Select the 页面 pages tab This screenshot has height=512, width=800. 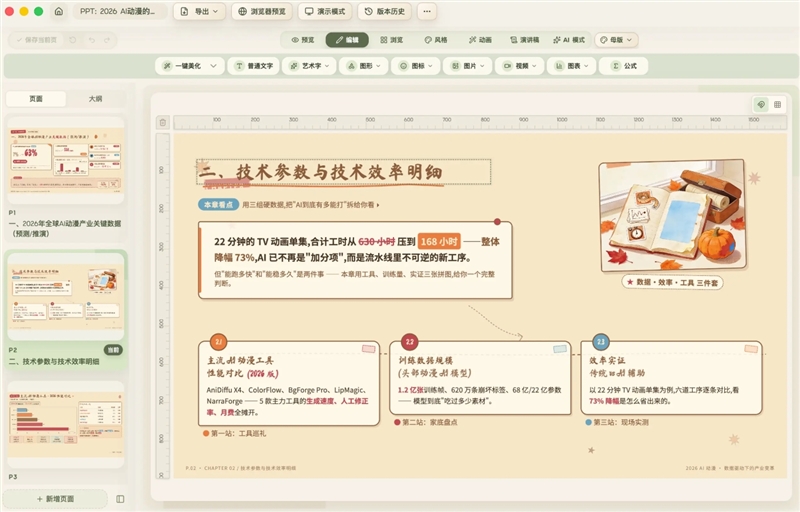(x=36, y=99)
